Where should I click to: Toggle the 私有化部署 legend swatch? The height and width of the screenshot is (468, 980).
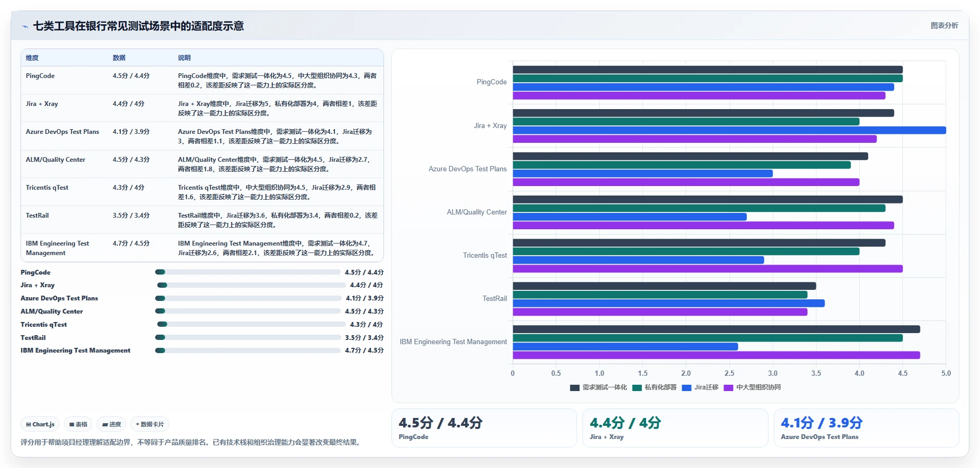(637, 387)
